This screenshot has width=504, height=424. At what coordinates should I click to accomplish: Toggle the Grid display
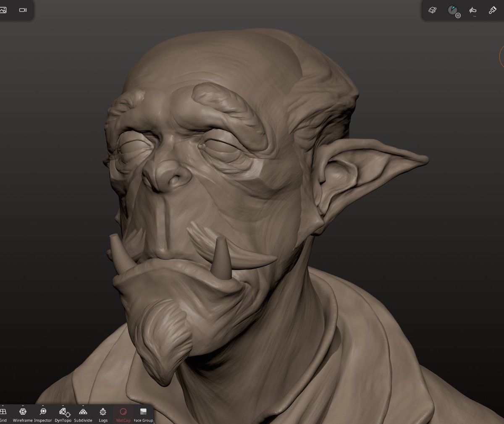[3, 414]
